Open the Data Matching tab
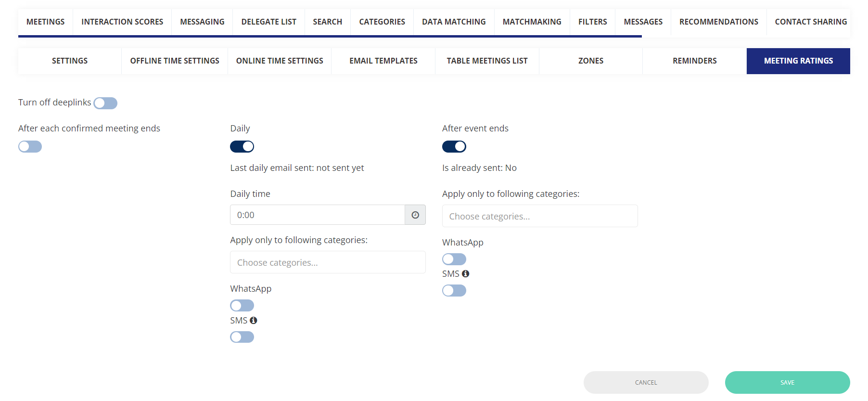The image size is (868, 401). (454, 22)
